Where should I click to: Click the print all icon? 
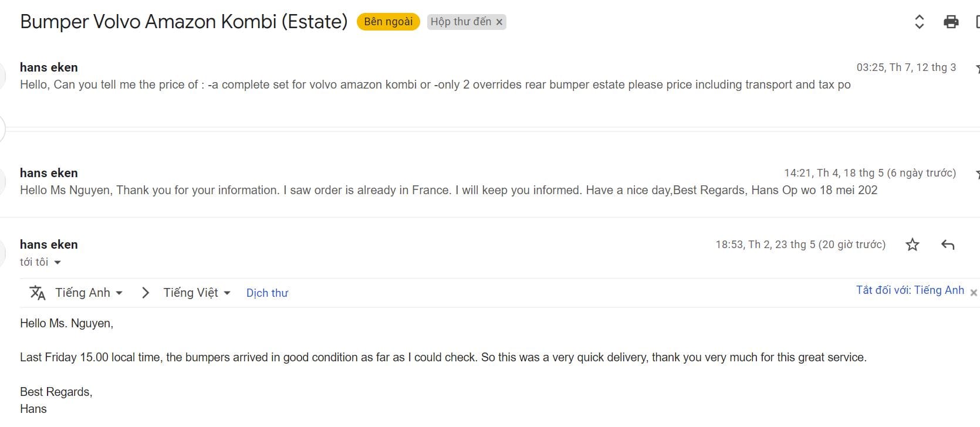(951, 22)
